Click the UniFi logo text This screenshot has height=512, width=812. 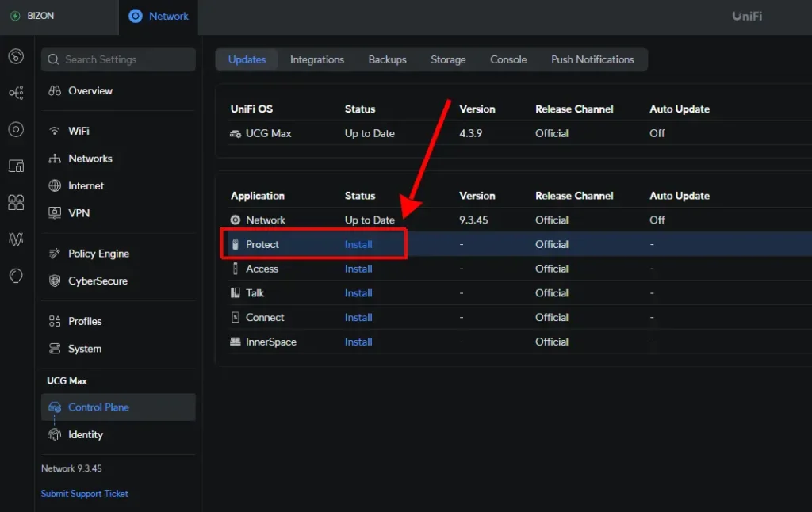[747, 17]
